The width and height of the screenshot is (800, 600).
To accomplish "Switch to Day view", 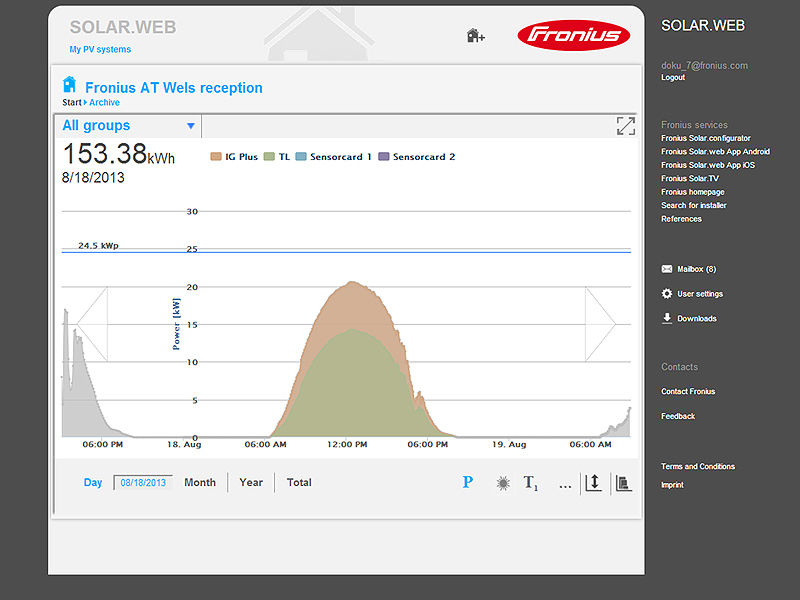I will [93, 483].
